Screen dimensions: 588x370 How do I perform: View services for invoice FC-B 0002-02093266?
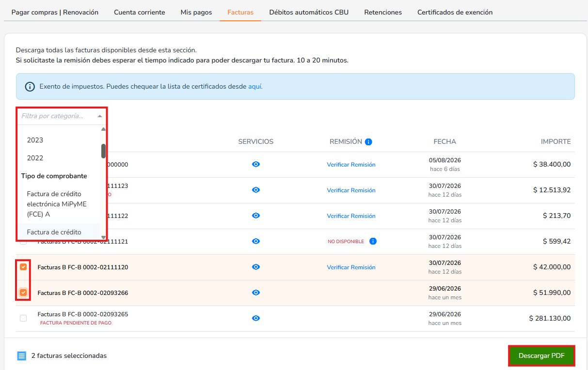click(x=256, y=293)
